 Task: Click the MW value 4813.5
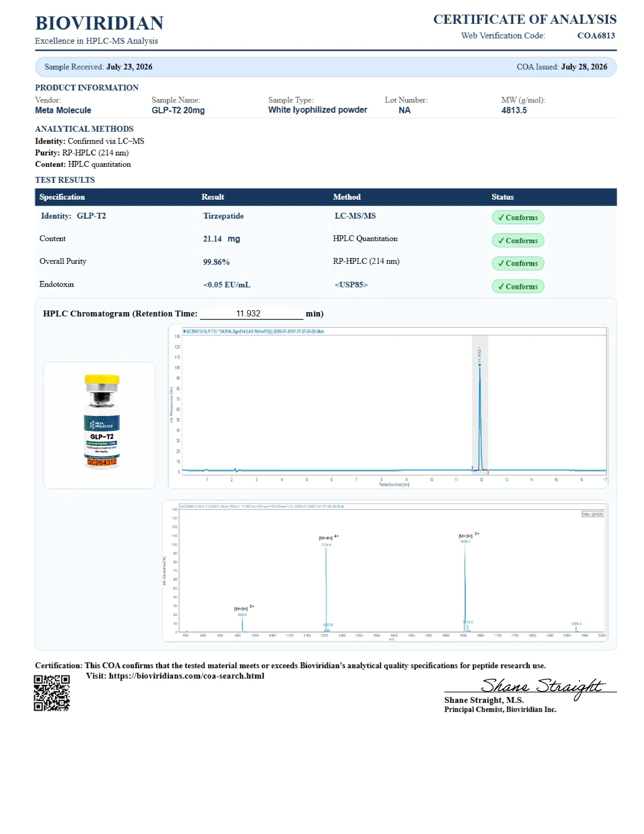(x=514, y=110)
